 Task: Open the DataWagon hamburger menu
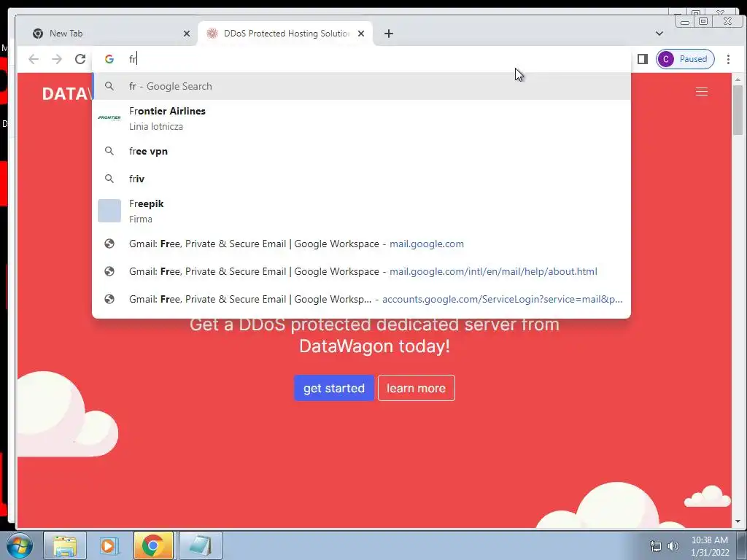(701, 91)
